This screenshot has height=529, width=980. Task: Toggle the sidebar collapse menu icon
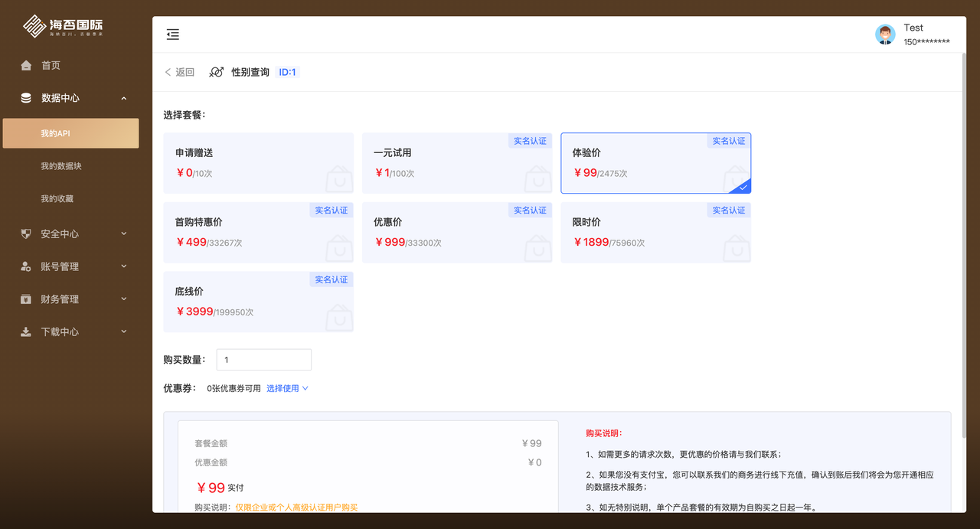pos(173,34)
